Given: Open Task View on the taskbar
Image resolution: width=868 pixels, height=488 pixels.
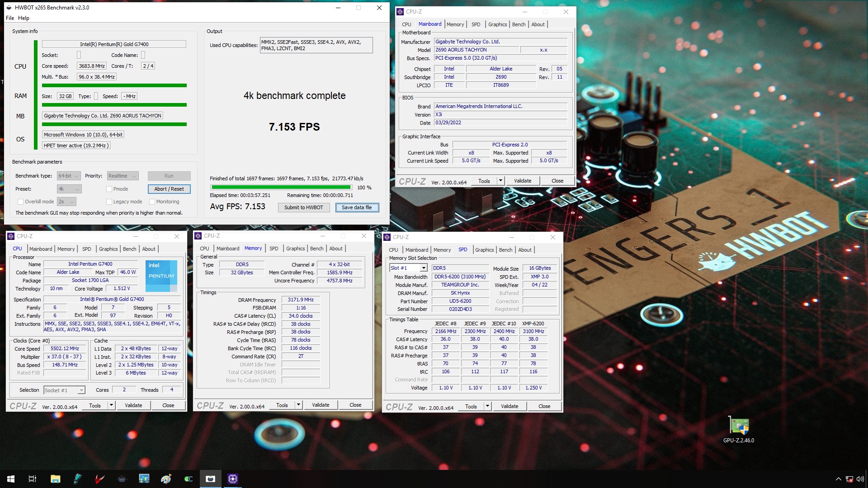Looking at the screenshot, I should [x=33, y=479].
